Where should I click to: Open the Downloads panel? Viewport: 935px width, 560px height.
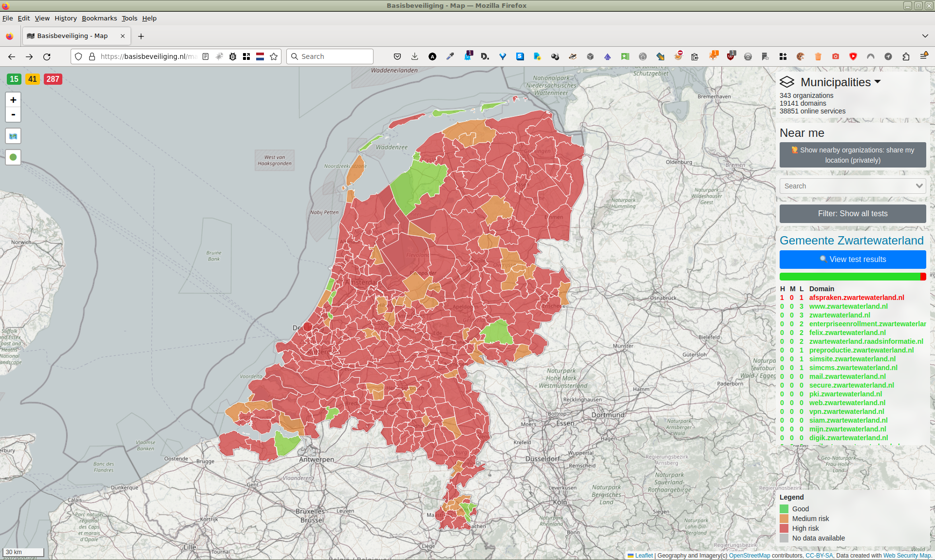(x=415, y=56)
